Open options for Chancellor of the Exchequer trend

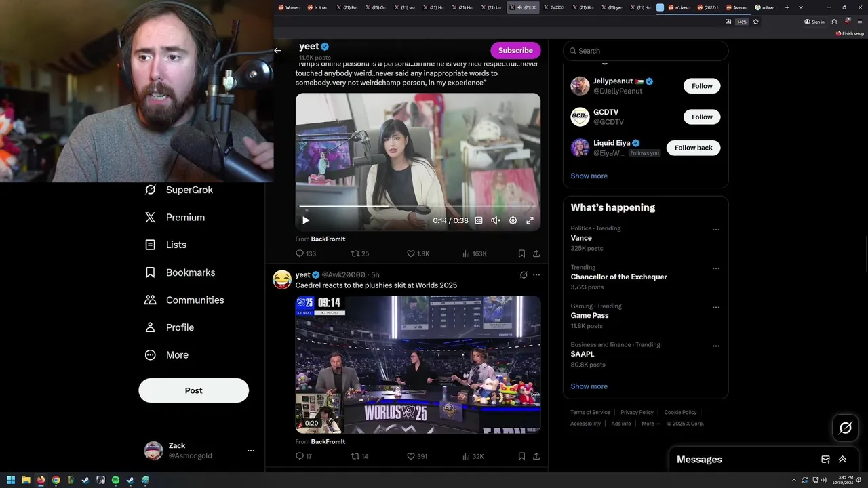tap(716, 268)
